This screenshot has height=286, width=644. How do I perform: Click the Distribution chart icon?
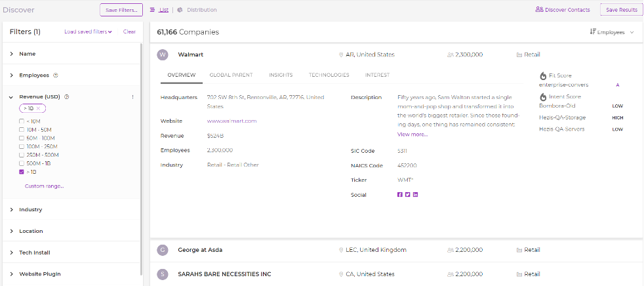tap(180, 10)
